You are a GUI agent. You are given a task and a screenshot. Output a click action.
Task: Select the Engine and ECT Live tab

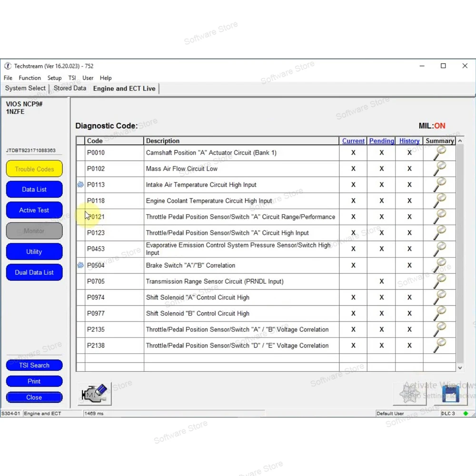coord(124,89)
